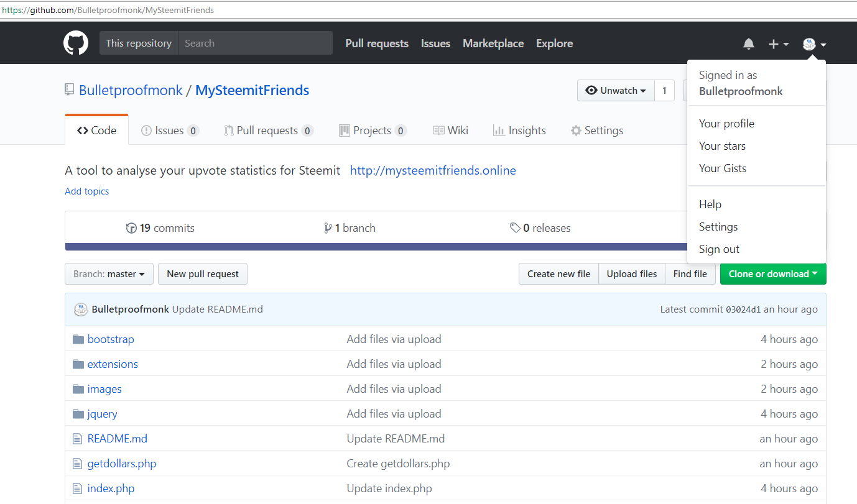Focus the Search input field
Image resolution: width=857 pixels, height=504 pixels.
[256, 44]
